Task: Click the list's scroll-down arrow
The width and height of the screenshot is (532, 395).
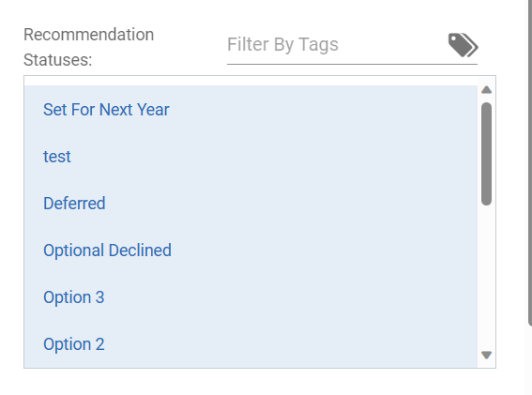Action: click(x=487, y=355)
